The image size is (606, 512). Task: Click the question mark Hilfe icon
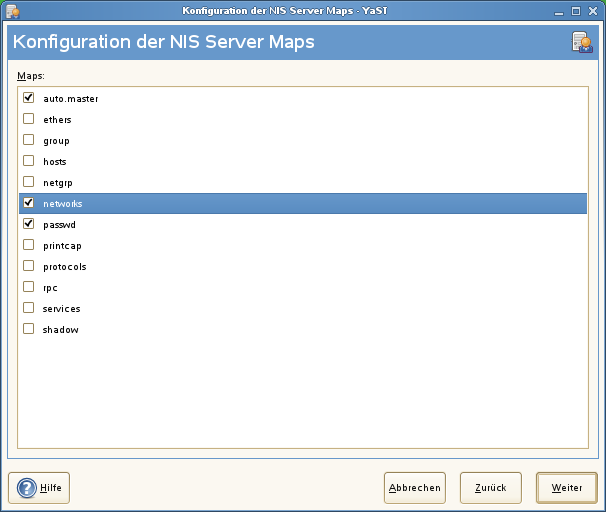pos(25,488)
